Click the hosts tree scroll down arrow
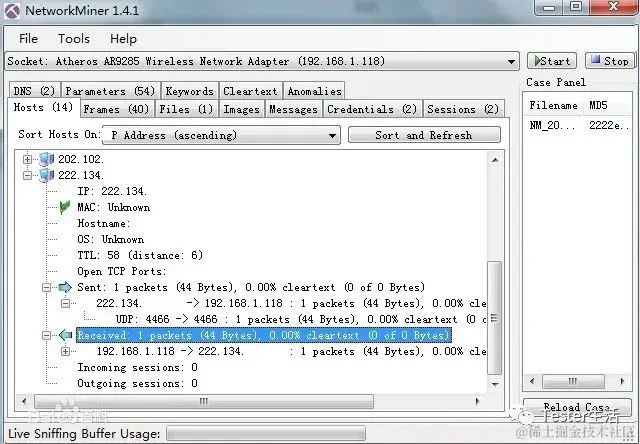640x444 pixels. click(495, 384)
